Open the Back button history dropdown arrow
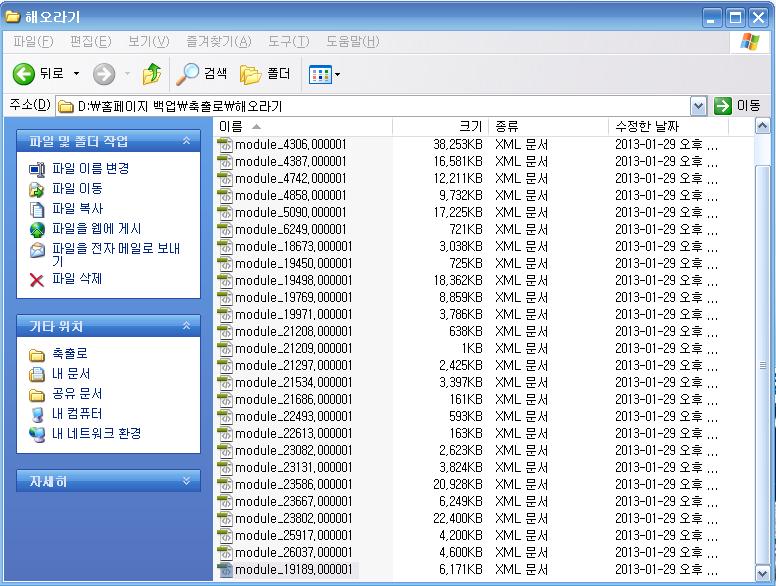Viewport: 776px width, 586px height. pyautogui.click(x=76, y=74)
